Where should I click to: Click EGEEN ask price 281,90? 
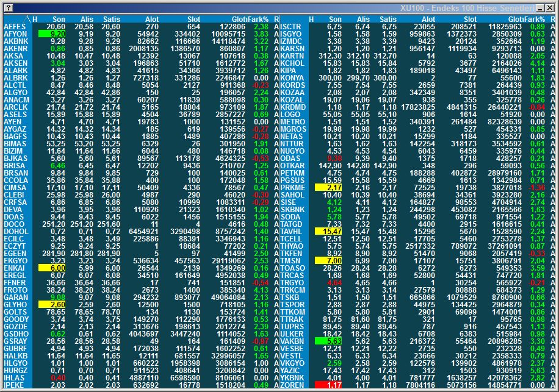109,254
